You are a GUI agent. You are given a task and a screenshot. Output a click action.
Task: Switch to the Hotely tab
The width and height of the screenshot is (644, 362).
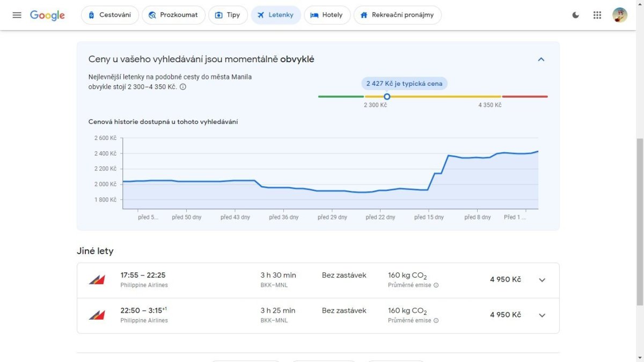click(x=327, y=15)
